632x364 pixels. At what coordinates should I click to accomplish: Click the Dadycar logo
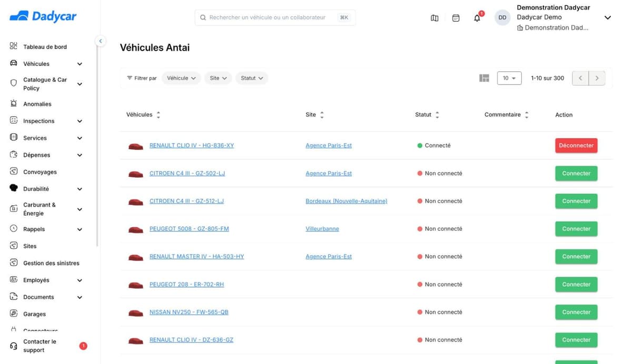(x=43, y=16)
